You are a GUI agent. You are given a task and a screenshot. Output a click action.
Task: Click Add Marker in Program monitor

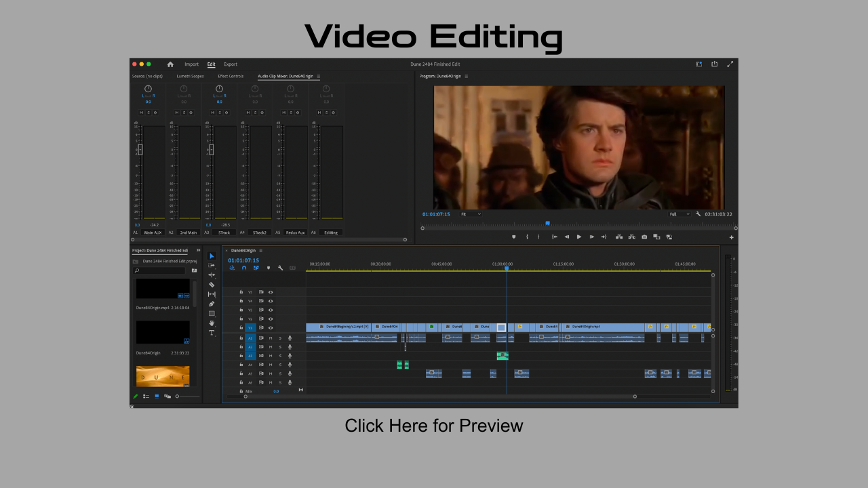513,237
